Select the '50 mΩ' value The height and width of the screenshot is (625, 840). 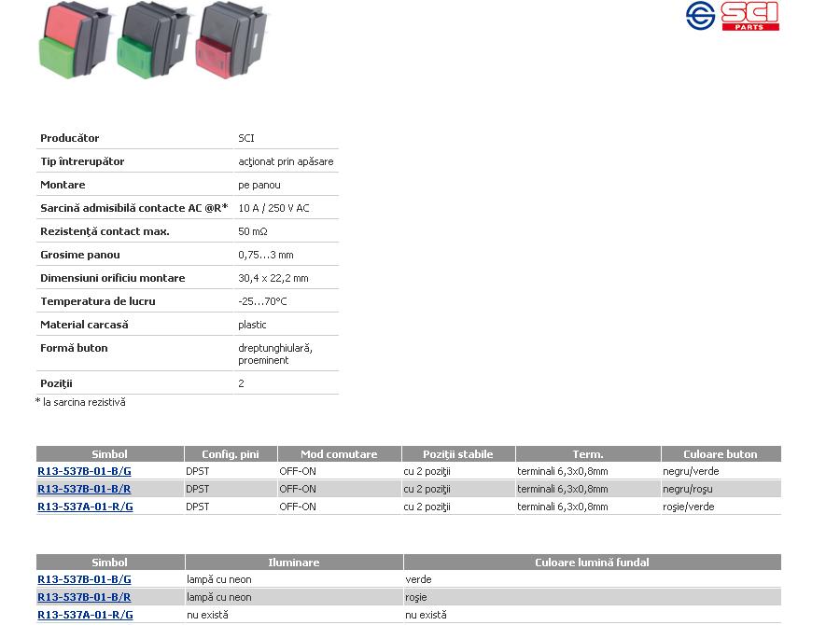coord(253,231)
